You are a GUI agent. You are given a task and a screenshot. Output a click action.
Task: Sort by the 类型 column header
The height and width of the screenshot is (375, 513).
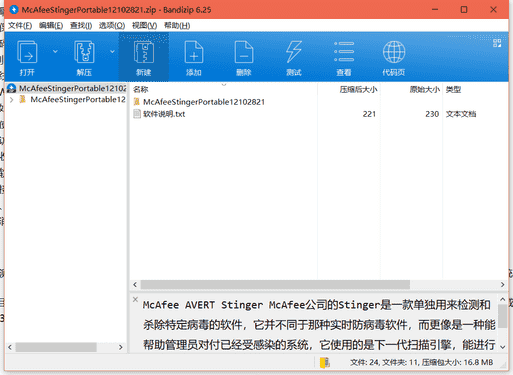[x=453, y=89]
